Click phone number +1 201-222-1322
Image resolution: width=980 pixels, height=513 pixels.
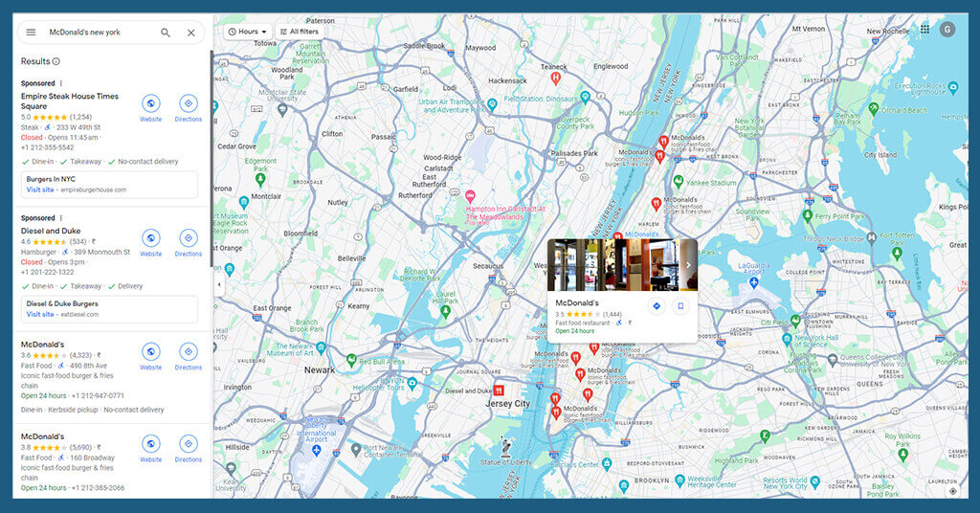pos(48,272)
